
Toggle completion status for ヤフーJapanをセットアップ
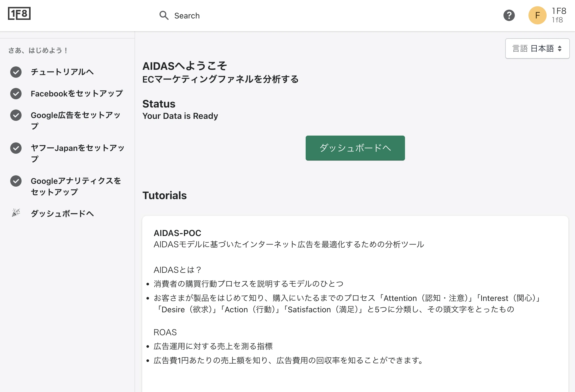(x=16, y=148)
